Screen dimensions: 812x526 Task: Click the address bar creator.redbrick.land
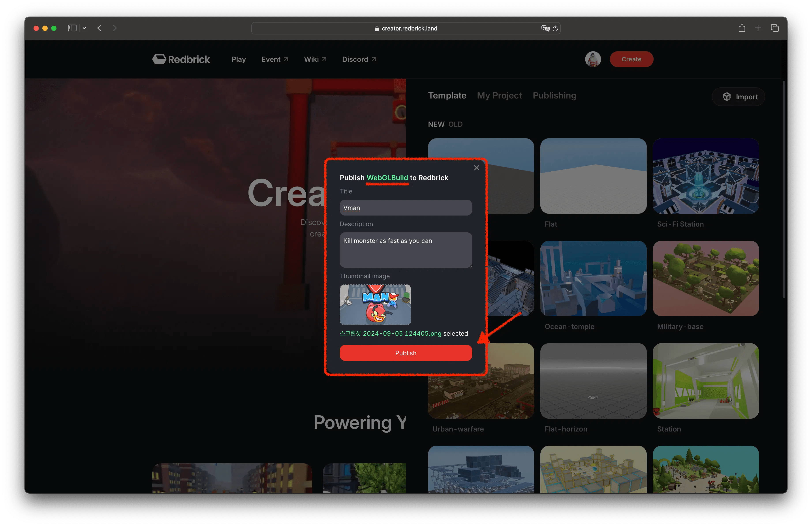point(406,28)
